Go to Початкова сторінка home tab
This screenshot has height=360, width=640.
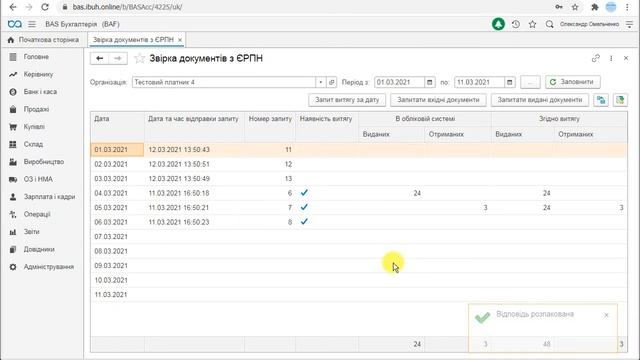[x=44, y=40]
